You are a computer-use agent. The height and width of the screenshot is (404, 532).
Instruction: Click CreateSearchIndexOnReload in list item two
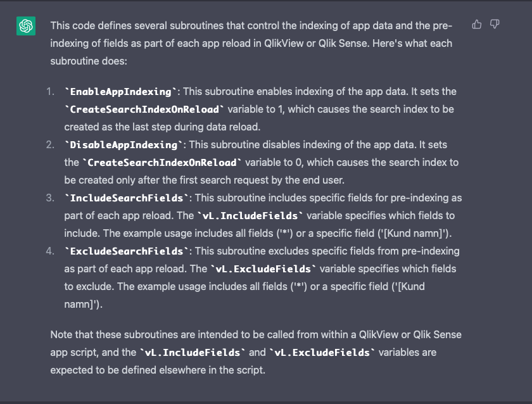[162, 163]
